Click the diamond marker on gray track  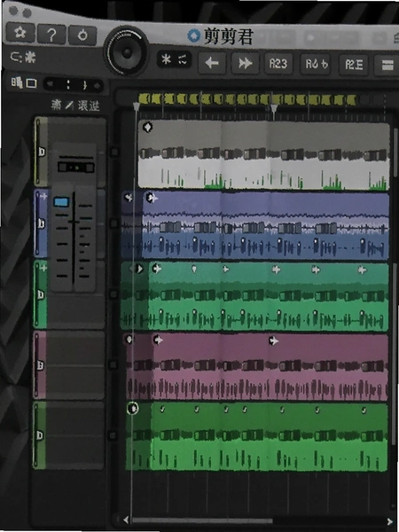[147, 127]
